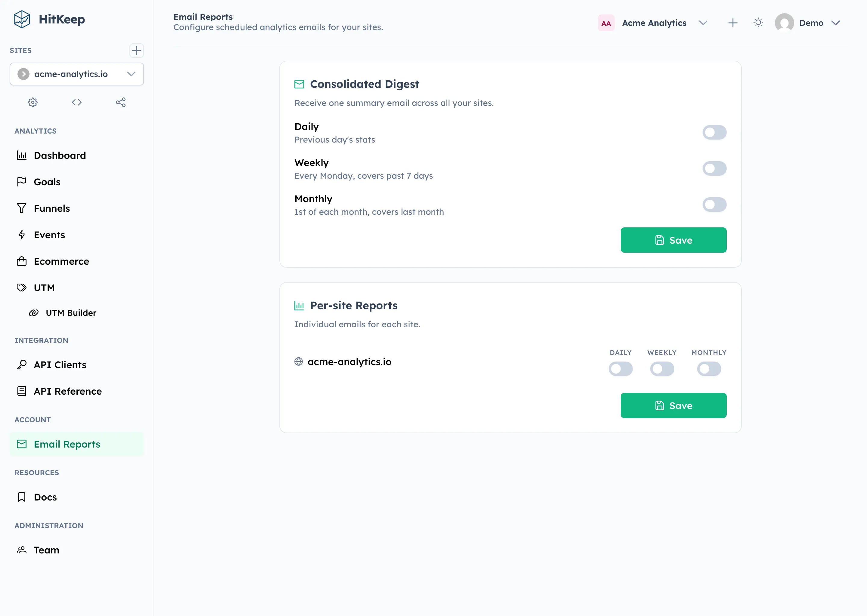Click the HitKeep logo
The height and width of the screenshot is (616, 867).
(x=49, y=19)
